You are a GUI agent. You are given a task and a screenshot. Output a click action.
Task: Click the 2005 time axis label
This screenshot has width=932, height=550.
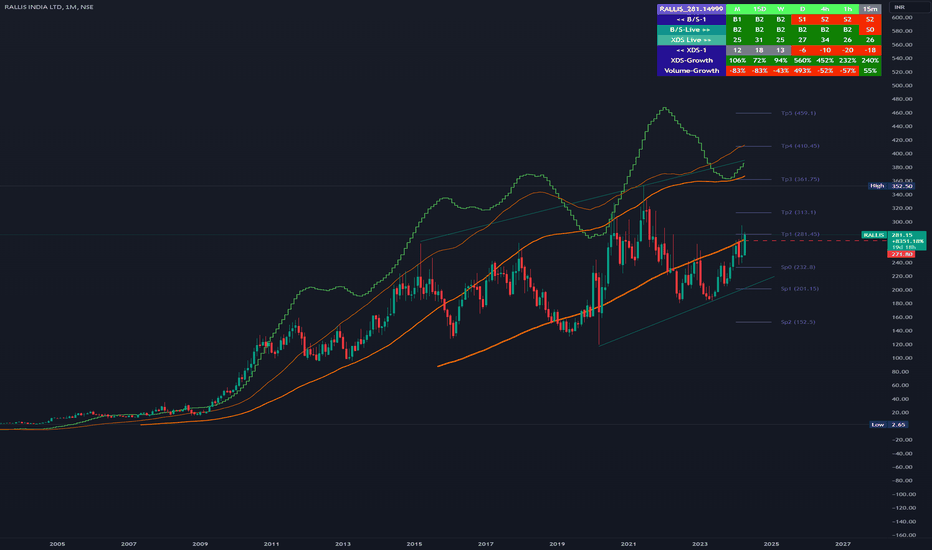pos(57,544)
